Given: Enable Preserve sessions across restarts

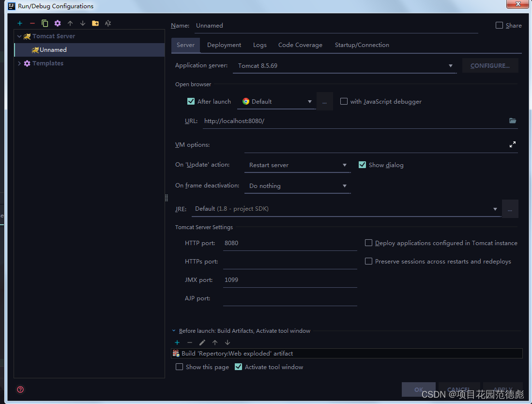Looking at the screenshot, I should (x=368, y=262).
